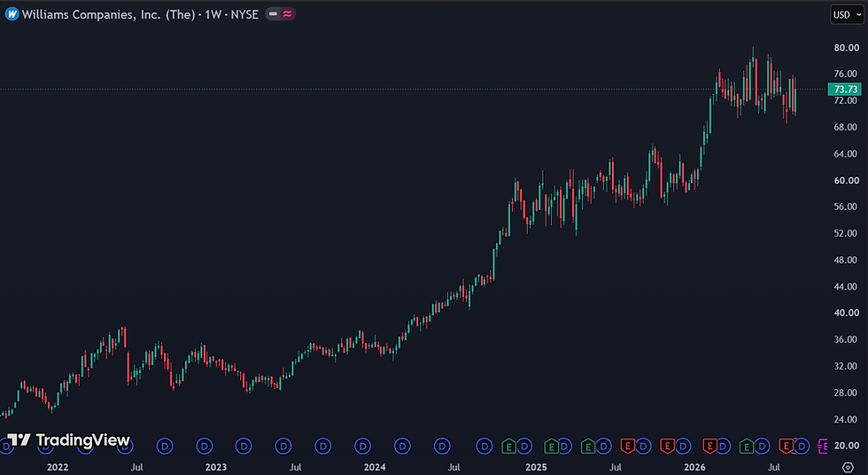
Task: Open the last red earnings marker
Action: click(x=786, y=446)
